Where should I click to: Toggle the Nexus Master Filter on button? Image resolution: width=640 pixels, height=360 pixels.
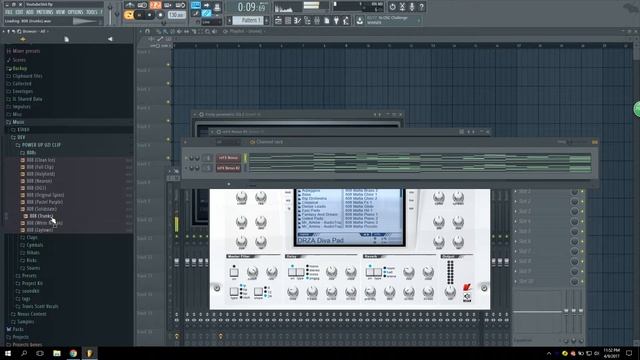tap(234, 272)
